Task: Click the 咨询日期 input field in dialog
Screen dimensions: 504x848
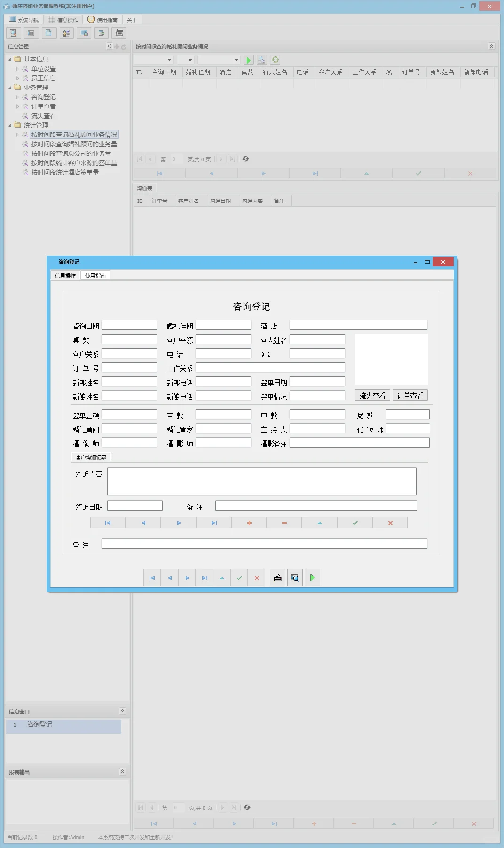Action: [x=129, y=325]
